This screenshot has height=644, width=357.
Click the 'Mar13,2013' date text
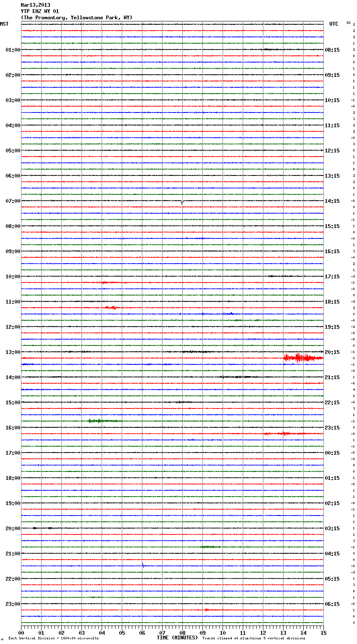coord(35,5)
